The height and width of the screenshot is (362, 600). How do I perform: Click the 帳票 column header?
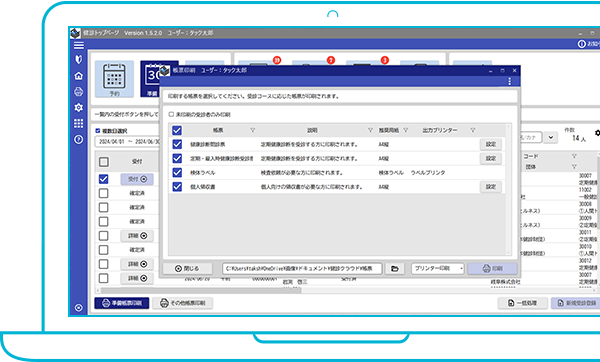[x=218, y=130]
